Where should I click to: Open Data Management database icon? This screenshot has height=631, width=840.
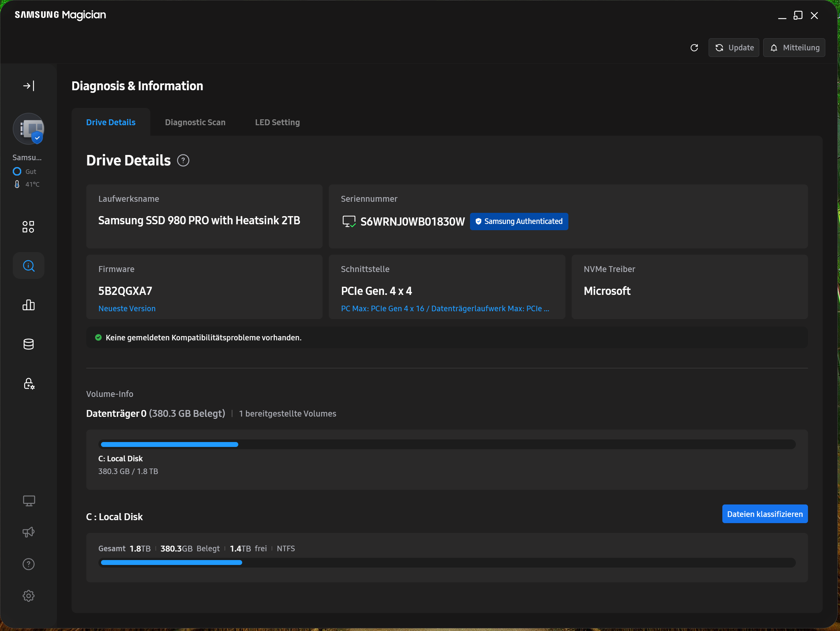click(x=28, y=344)
